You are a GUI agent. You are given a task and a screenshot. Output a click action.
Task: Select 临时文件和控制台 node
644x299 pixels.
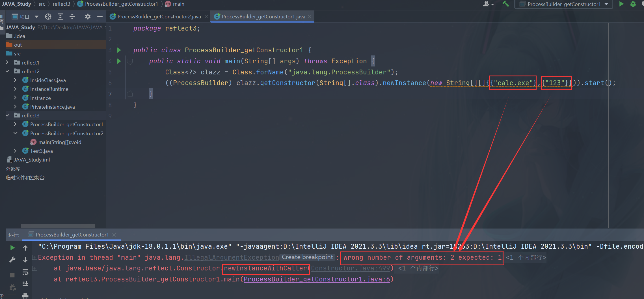(25, 178)
